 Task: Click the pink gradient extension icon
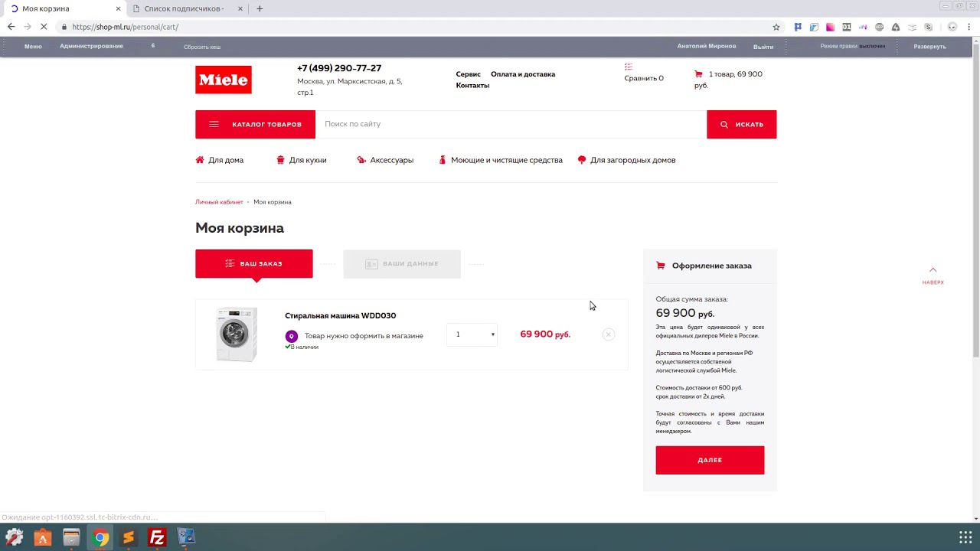point(830,27)
